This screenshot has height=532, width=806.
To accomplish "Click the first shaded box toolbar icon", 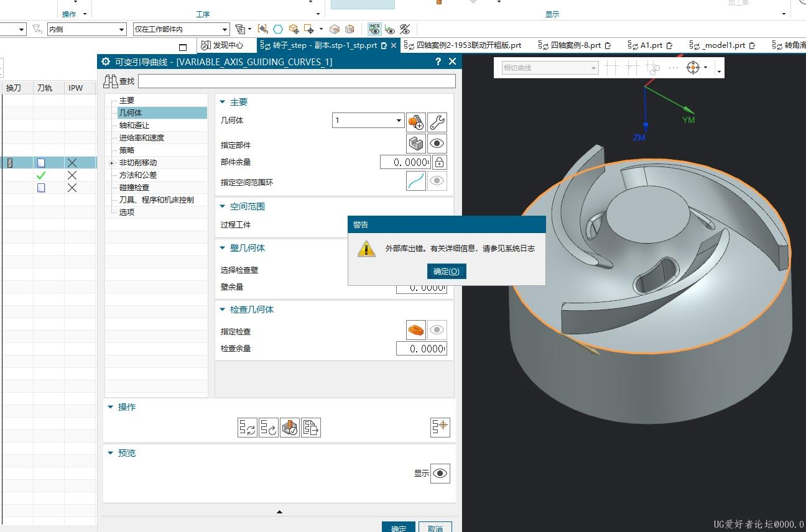I will (x=335, y=29).
